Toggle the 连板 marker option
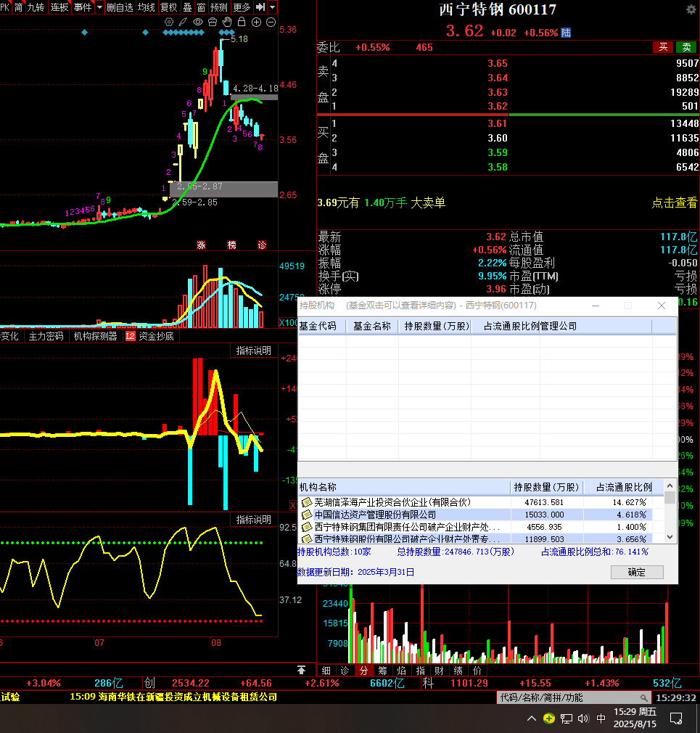Image resolution: width=700 pixels, height=733 pixels. pos(59,7)
